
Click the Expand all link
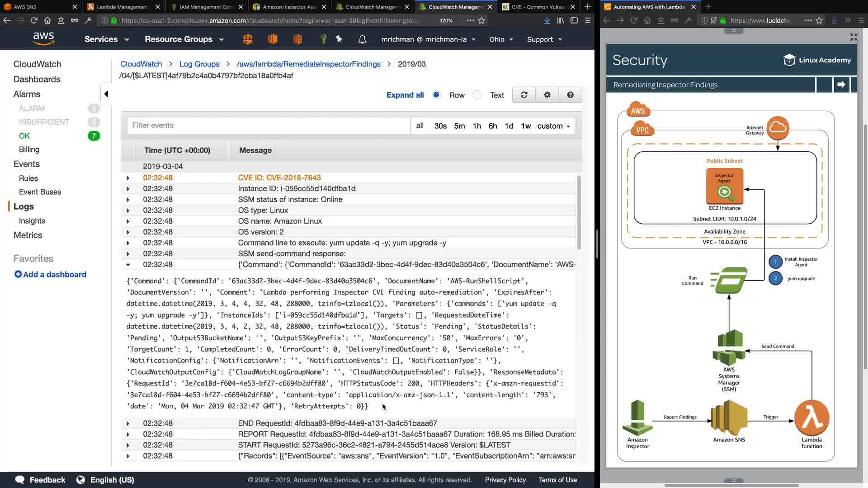pos(405,95)
